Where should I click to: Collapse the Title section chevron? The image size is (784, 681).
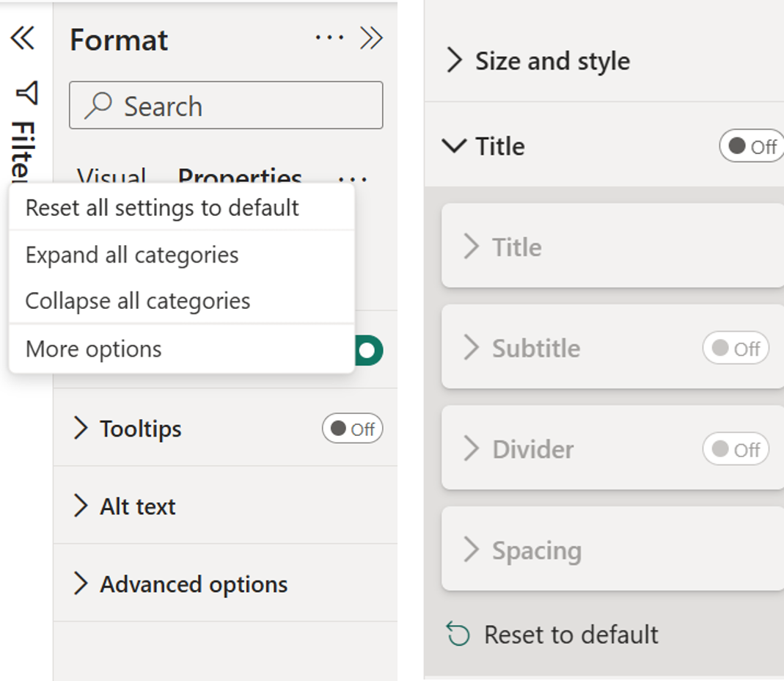coord(455,147)
